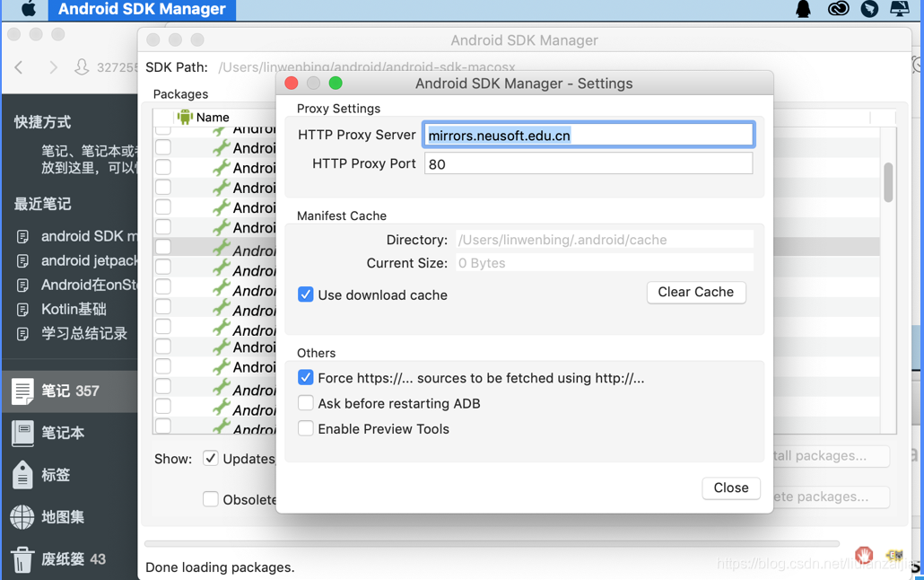Click Android SDK Manager in the menu bar
Screen dimensions: 924x580
click(x=142, y=10)
